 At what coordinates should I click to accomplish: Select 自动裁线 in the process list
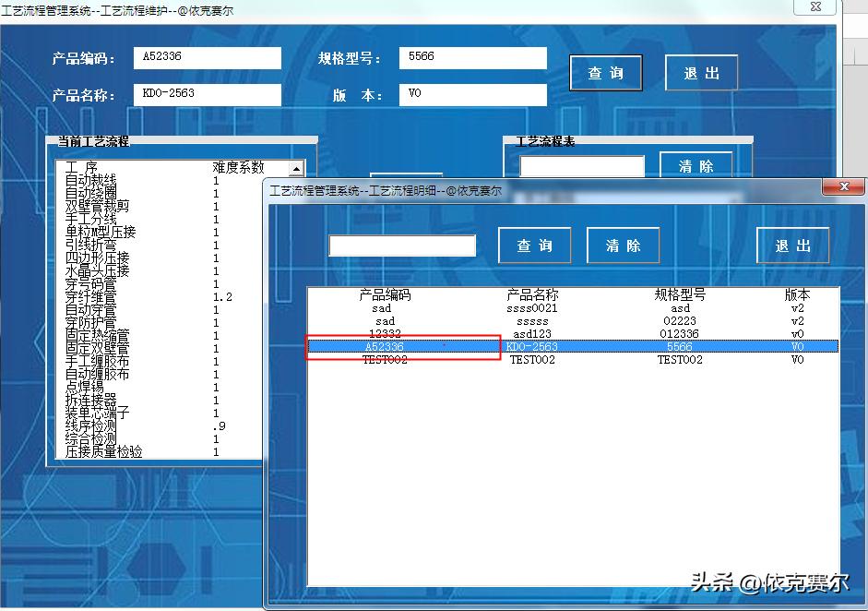pyautogui.click(x=92, y=180)
